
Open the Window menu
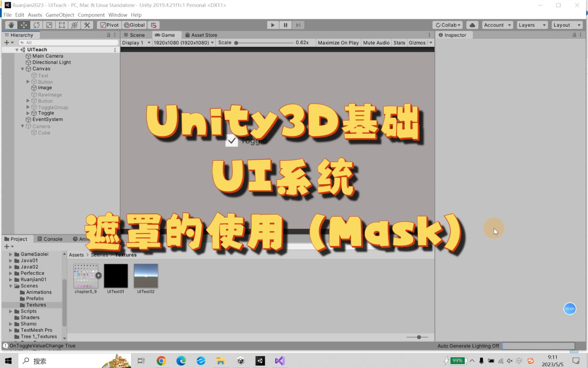point(118,15)
